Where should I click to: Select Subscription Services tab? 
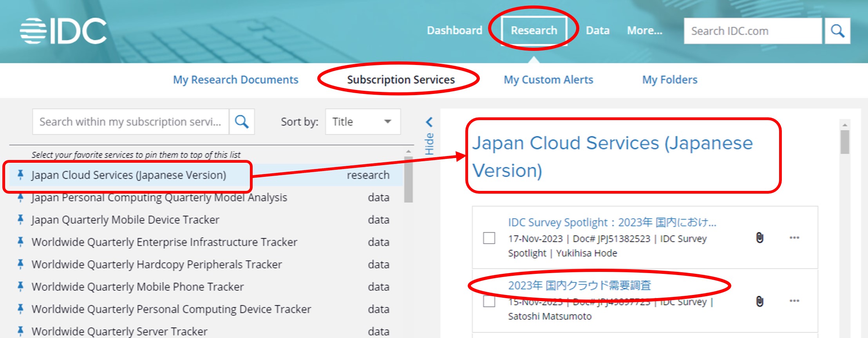tap(401, 80)
